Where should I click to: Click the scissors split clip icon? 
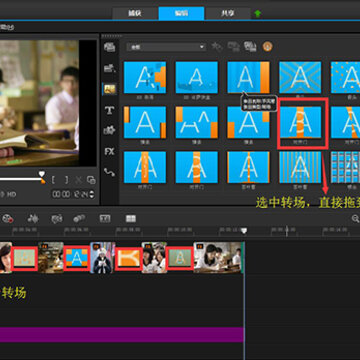tap(79, 180)
